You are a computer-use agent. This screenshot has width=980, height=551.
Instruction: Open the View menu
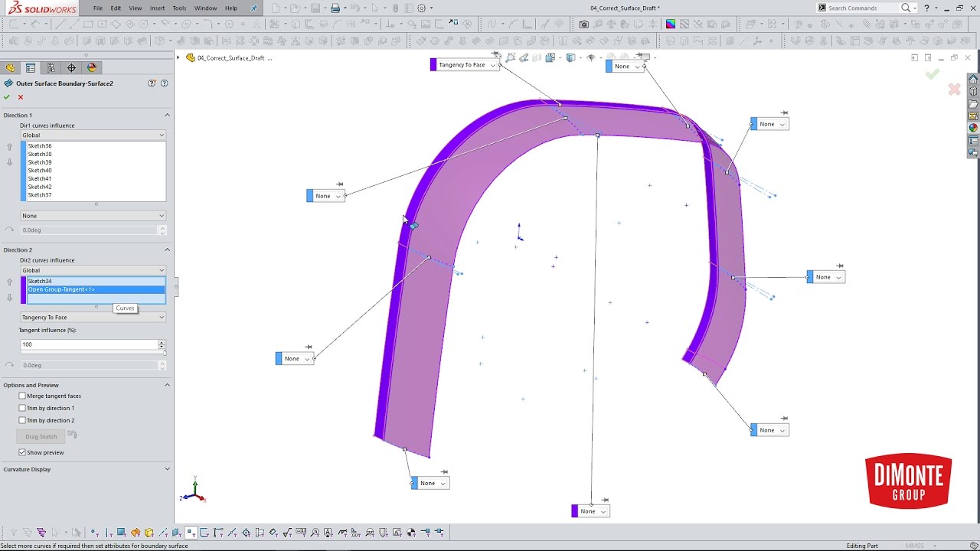(136, 8)
